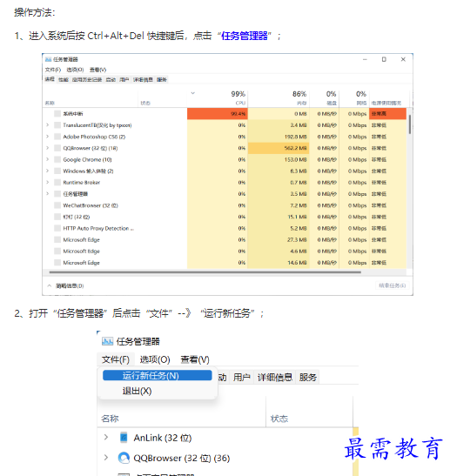Expand the AnLink (32 位) row
Image resolution: width=450 pixels, height=476 pixels.
pos(106,438)
